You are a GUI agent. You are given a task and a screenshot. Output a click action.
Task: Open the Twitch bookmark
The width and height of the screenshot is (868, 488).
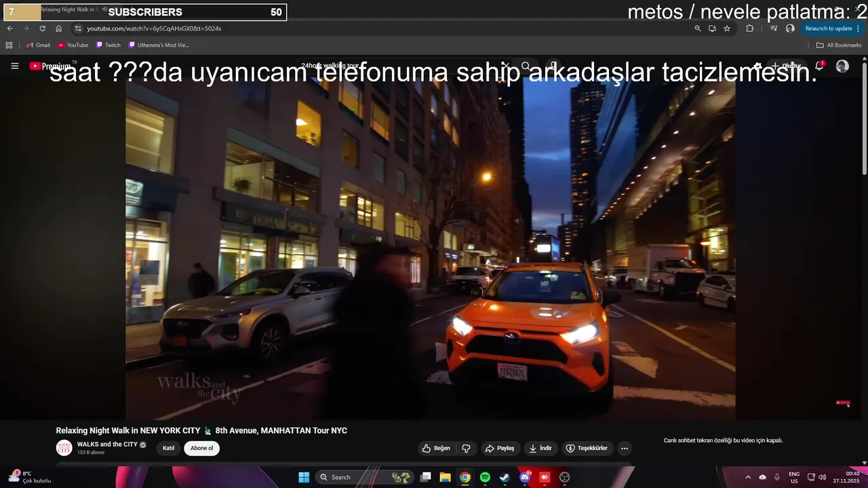click(108, 45)
